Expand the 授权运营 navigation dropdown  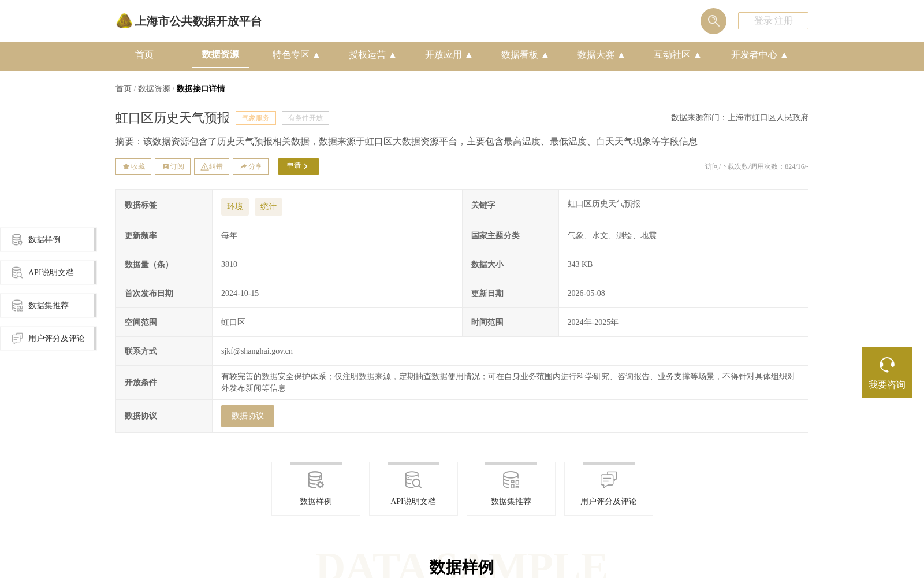click(372, 55)
